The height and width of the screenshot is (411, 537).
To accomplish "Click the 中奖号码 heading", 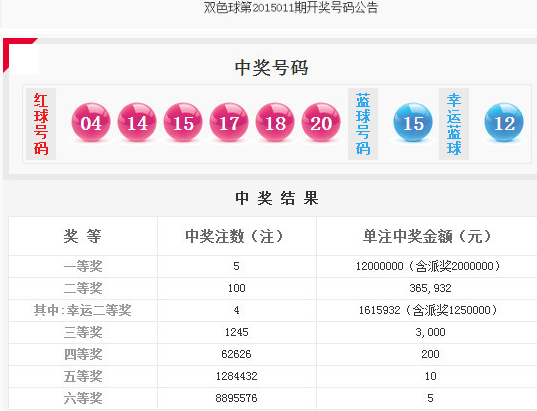I will [x=271, y=67].
